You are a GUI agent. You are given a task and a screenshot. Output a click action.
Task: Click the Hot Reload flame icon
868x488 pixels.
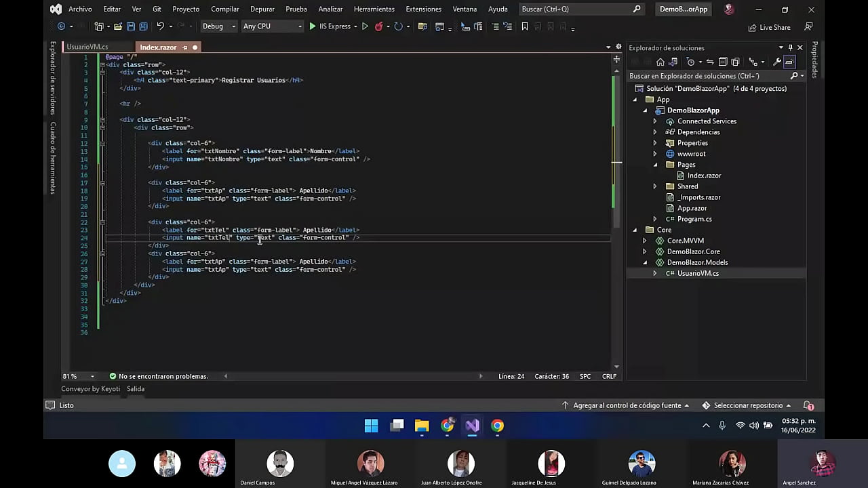tap(379, 26)
